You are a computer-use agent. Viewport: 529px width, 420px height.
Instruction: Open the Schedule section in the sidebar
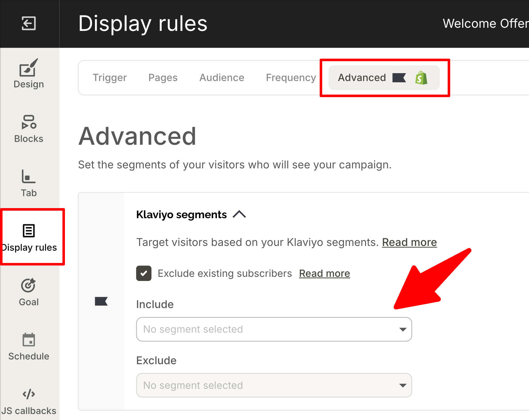point(29,347)
